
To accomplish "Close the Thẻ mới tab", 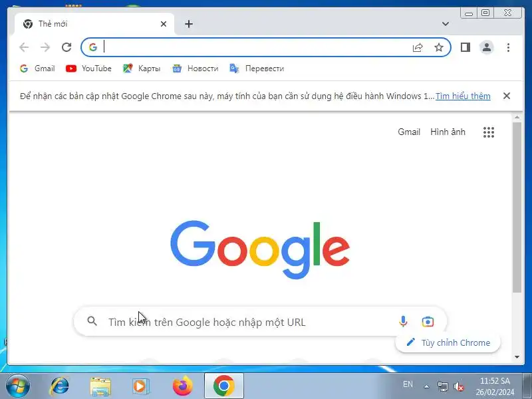I will pos(164,24).
